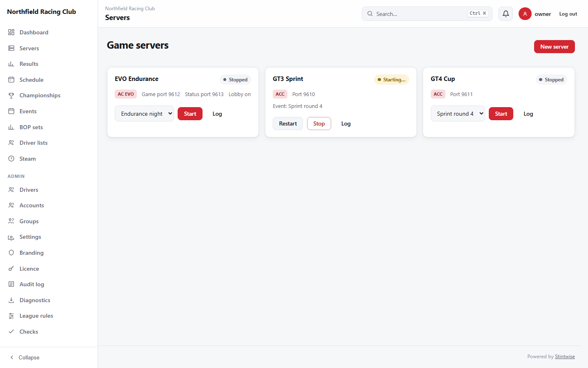The width and height of the screenshot is (588, 368).
Task: Click the Branding shield icon
Action: (x=11, y=253)
